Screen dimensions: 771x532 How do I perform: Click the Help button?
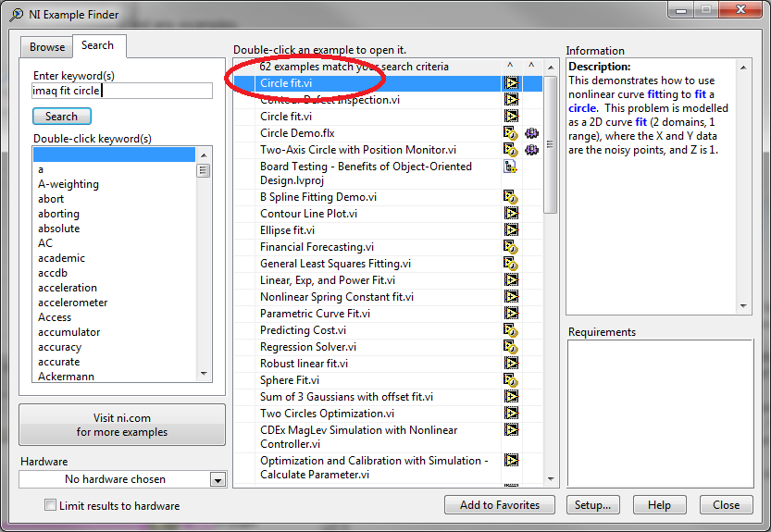(x=659, y=505)
